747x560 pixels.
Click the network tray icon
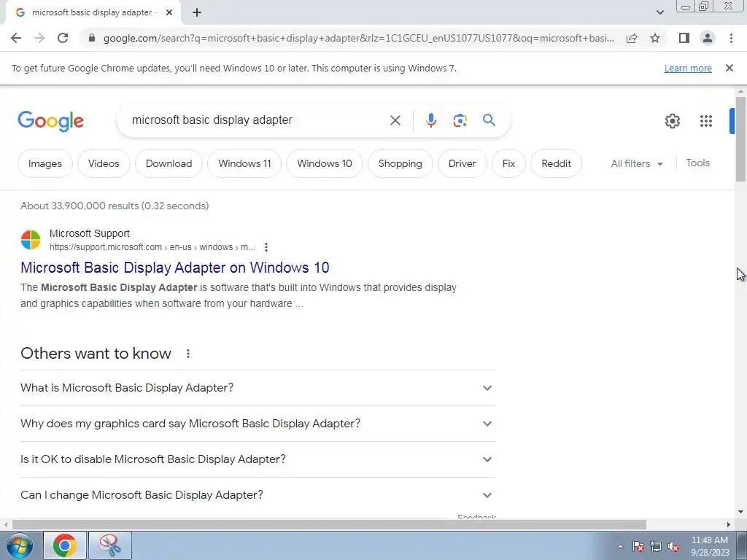click(x=656, y=546)
